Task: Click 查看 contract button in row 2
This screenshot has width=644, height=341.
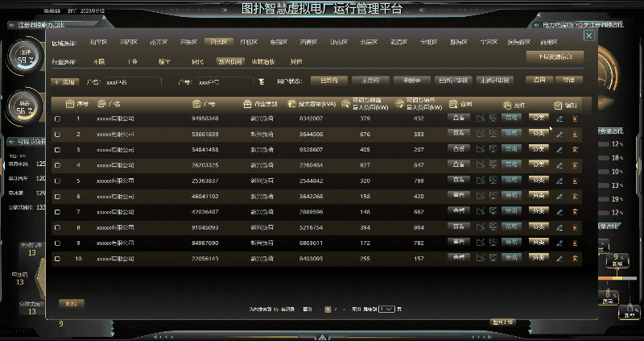Action: (x=459, y=133)
